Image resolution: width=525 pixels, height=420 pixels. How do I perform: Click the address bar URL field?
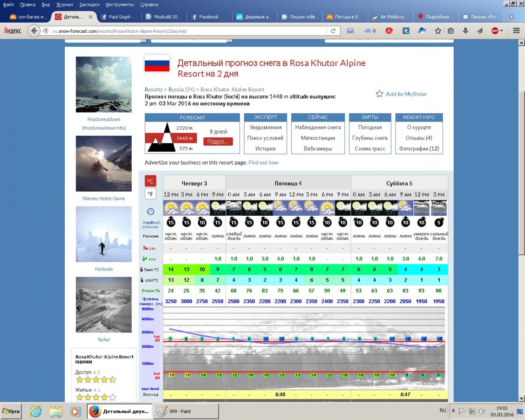189,31
